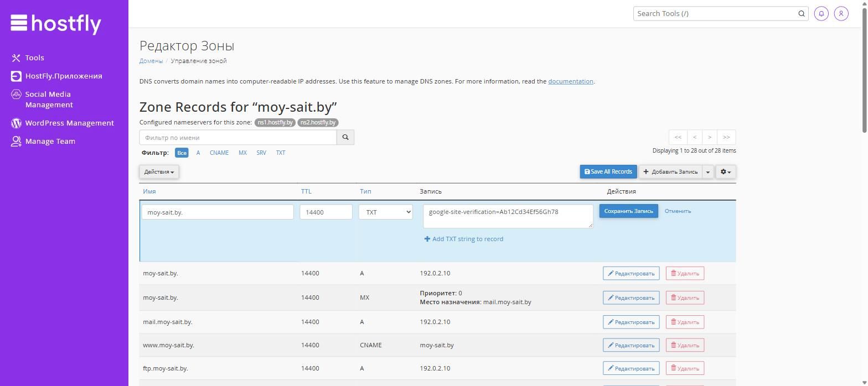
Task: Click the CNAME type cell in the table
Action: tap(371, 345)
